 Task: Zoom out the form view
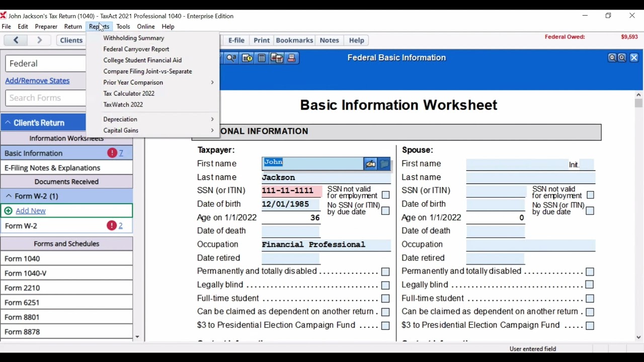pyautogui.click(x=612, y=58)
